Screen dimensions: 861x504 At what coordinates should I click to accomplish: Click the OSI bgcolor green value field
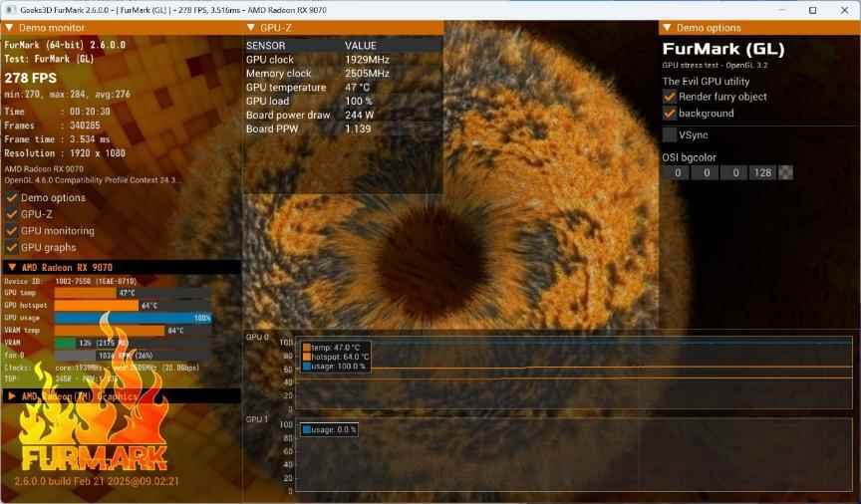click(707, 172)
